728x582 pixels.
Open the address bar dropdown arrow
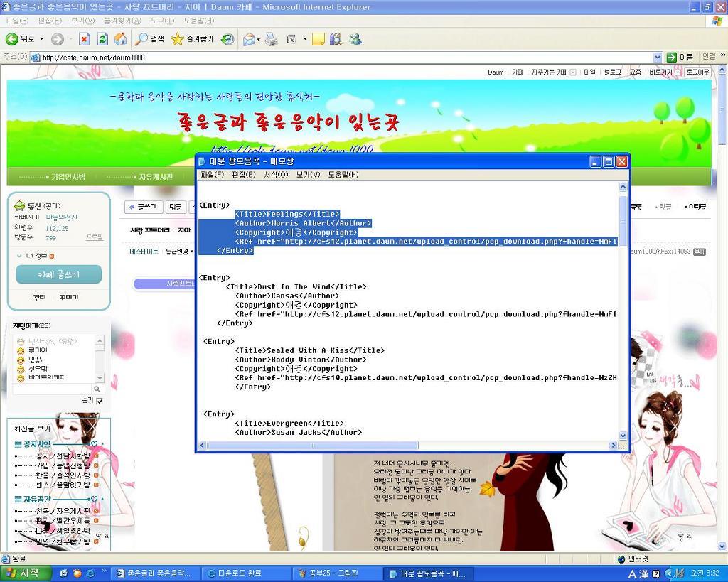(658, 58)
